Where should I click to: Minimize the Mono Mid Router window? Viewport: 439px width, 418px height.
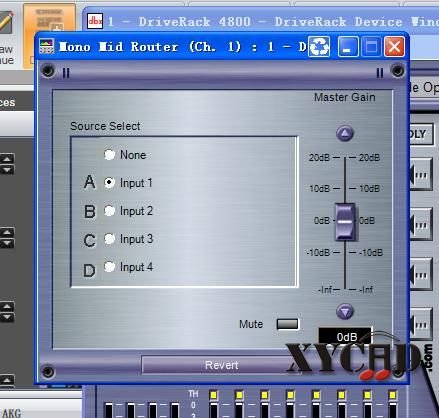[x=348, y=46]
